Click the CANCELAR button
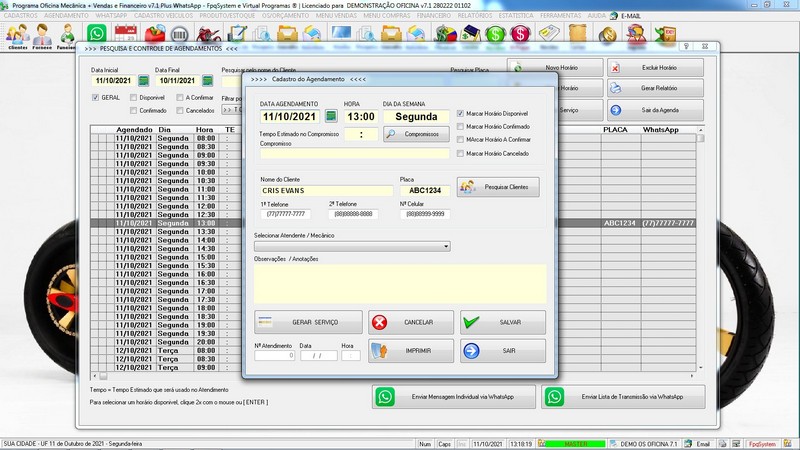The width and height of the screenshot is (800, 450). 411,322
